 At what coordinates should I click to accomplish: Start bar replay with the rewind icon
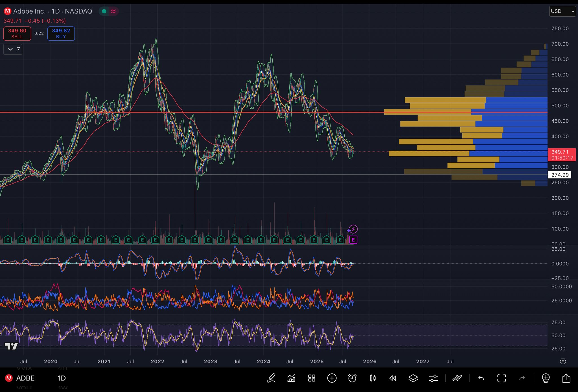tap(393, 378)
